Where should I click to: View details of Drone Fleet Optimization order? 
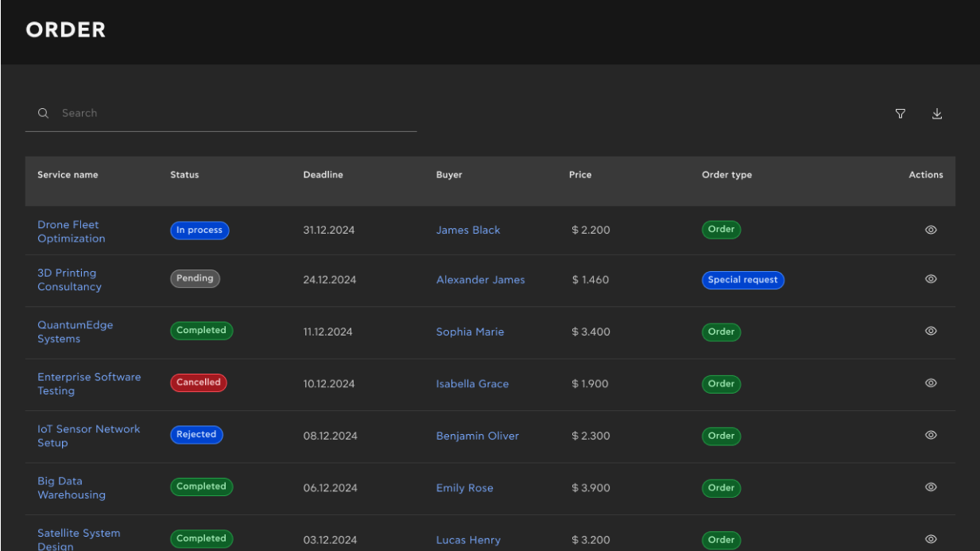coord(931,230)
